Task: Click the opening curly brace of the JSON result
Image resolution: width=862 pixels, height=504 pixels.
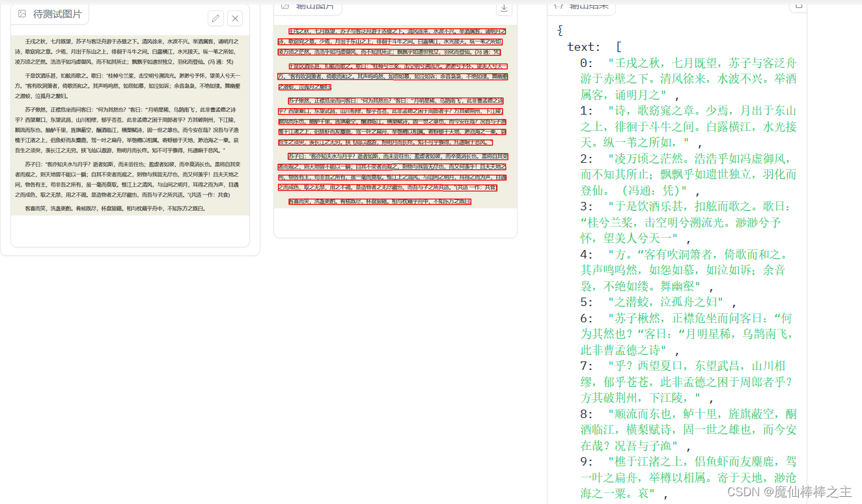Action: point(560,31)
